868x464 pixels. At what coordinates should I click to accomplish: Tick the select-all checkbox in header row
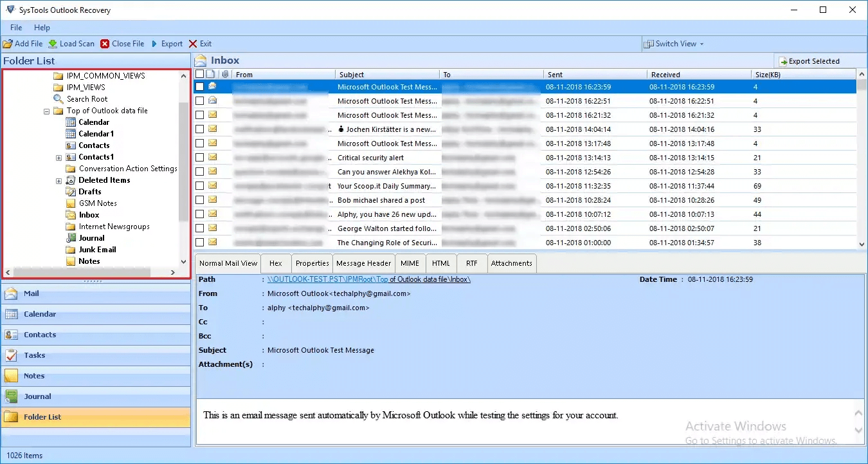pyautogui.click(x=199, y=75)
